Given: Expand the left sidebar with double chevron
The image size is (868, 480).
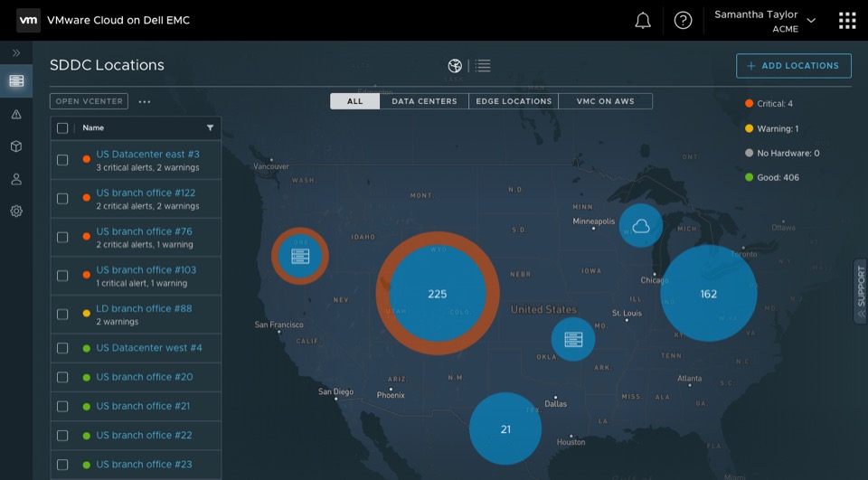Looking at the screenshot, I should pos(16,53).
